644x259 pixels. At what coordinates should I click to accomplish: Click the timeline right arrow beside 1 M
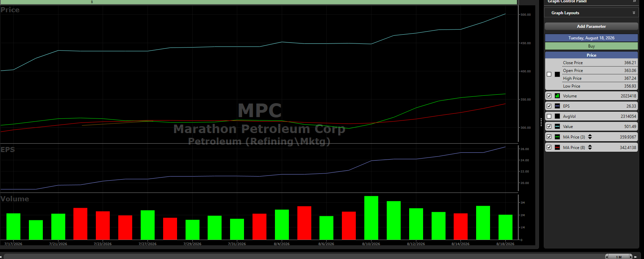pyautogui.click(x=631, y=257)
